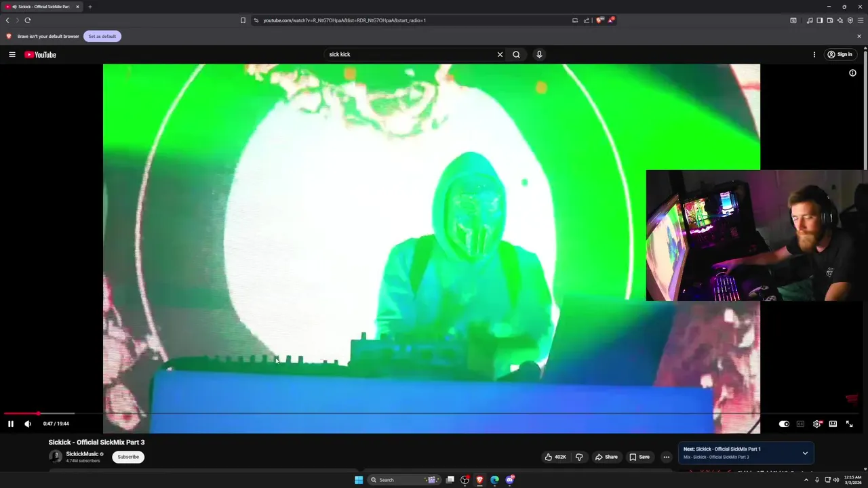The height and width of the screenshot is (488, 868).
Task: Open the SickickMusic channel name link
Action: point(83,454)
